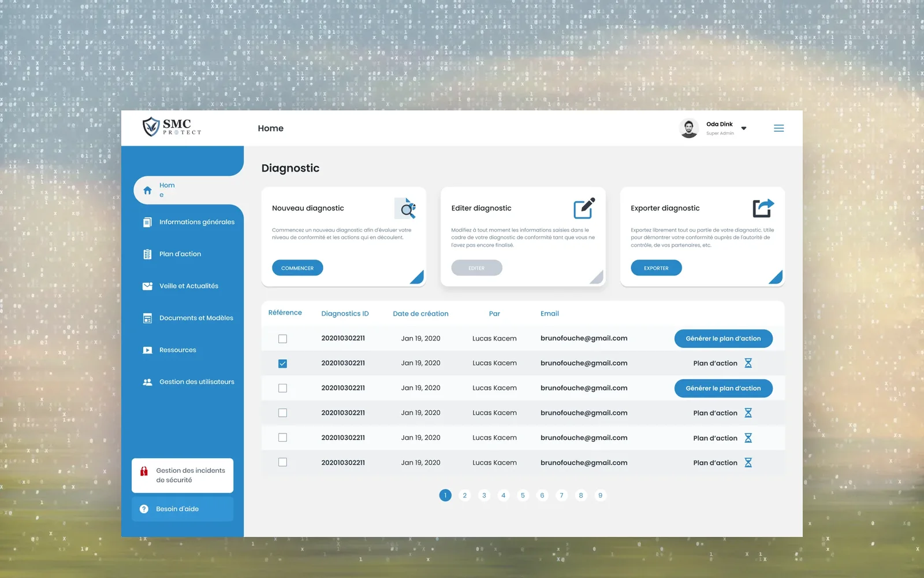Image resolution: width=924 pixels, height=578 pixels.
Task: Go to pagination page 2
Action: [465, 495]
